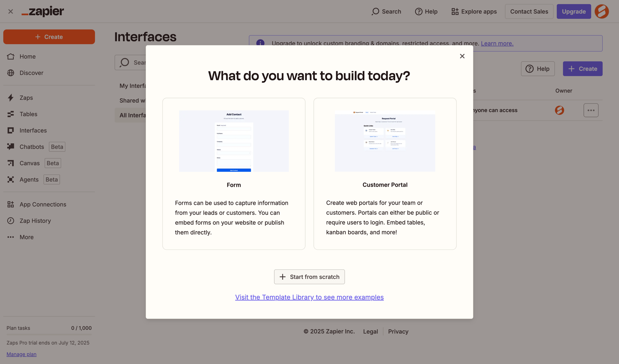Click the owner avatar in table row
Viewport: 619px width, 364px height.
[559, 110]
